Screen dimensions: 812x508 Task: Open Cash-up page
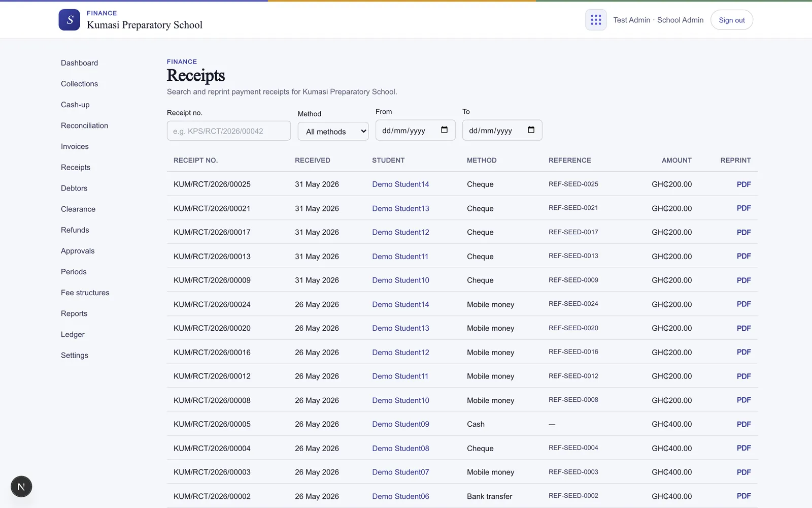click(x=75, y=105)
